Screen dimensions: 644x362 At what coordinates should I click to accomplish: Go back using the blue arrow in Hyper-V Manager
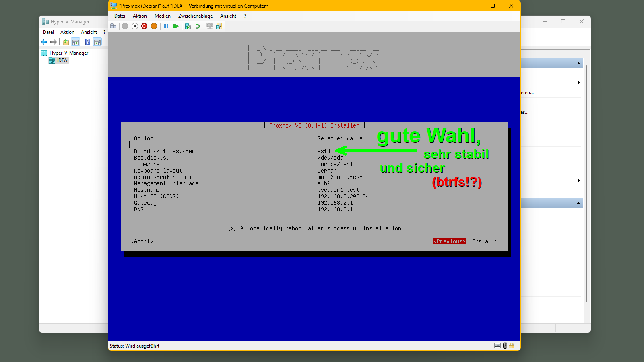coord(44,42)
